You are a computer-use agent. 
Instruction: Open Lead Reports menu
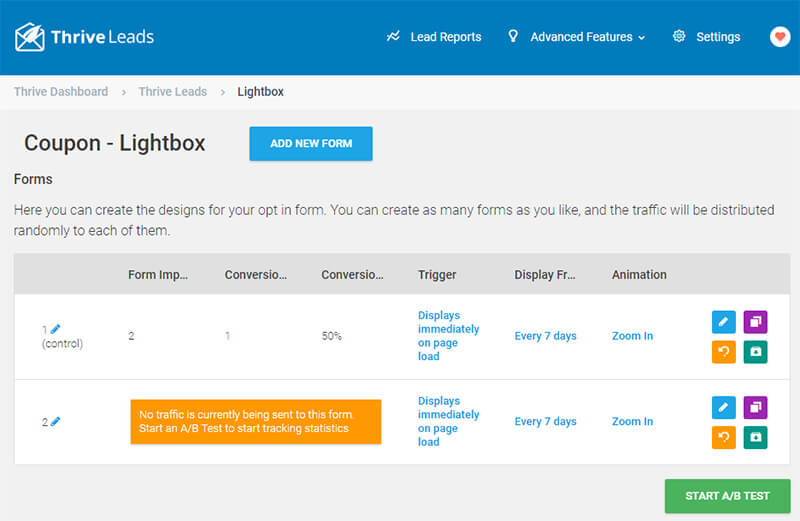[445, 37]
